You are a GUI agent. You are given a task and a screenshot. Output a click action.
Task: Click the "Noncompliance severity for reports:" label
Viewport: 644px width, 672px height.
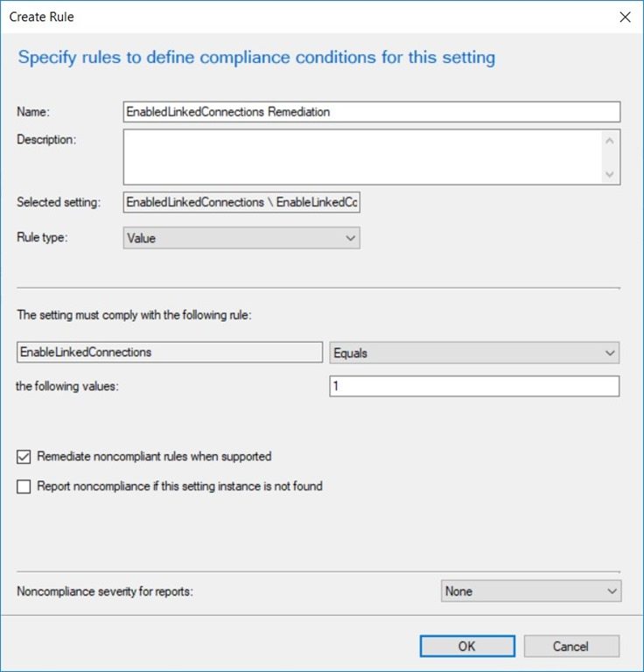tap(105, 591)
